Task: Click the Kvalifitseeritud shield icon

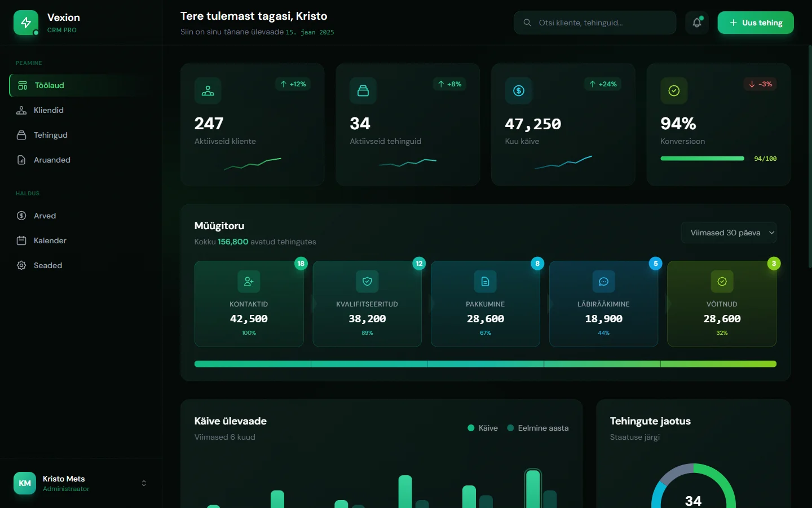Action: point(367,282)
